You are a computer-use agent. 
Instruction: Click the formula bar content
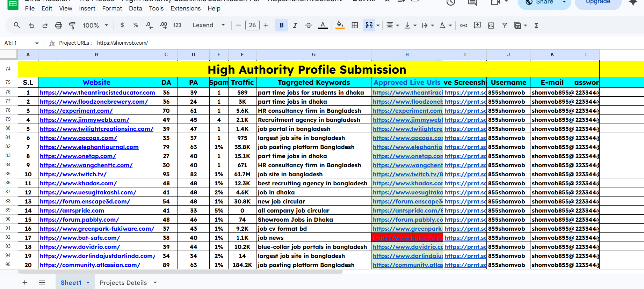(x=103, y=43)
